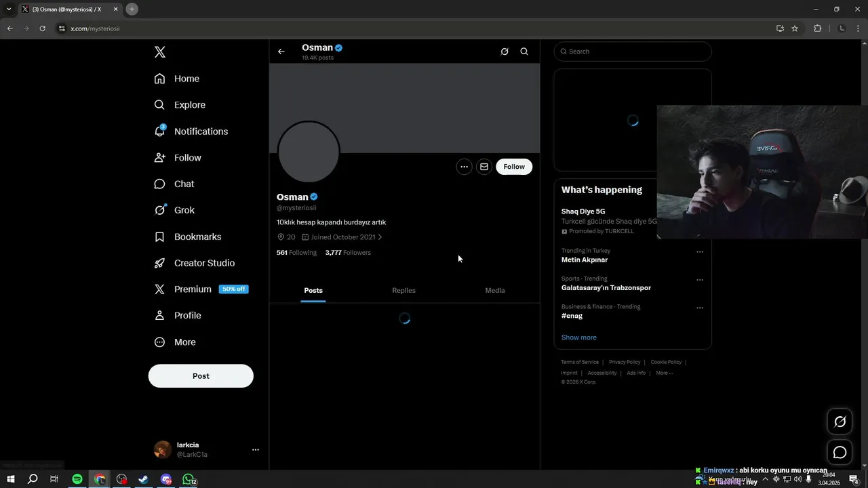This screenshot has height=488, width=868.
Task: Click the larkcia account avatar
Action: tap(163, 449)
